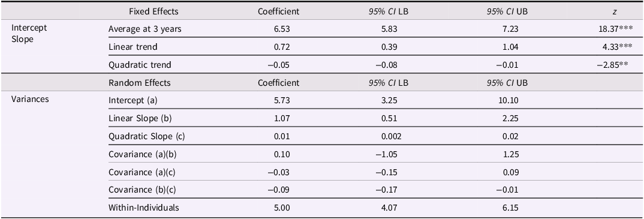Click the Random Effects header cell

139,83
